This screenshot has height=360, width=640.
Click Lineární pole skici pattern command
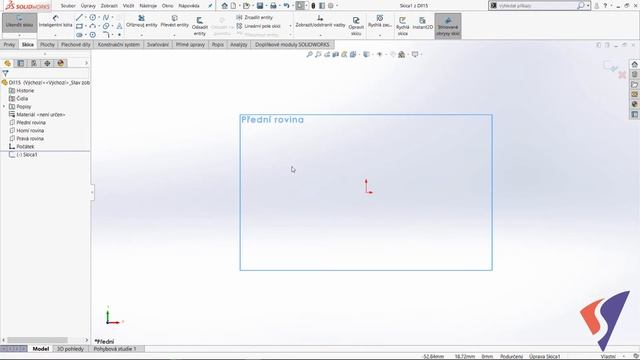(259, 26)
